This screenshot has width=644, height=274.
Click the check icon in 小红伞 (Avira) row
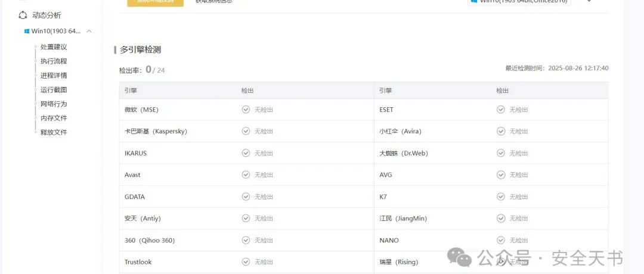point(501,131)
